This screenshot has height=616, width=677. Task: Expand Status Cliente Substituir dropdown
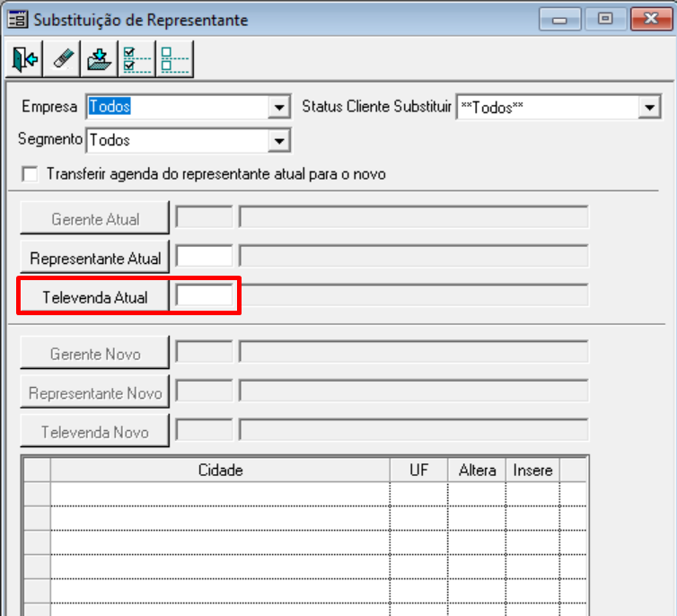(649, 107)
